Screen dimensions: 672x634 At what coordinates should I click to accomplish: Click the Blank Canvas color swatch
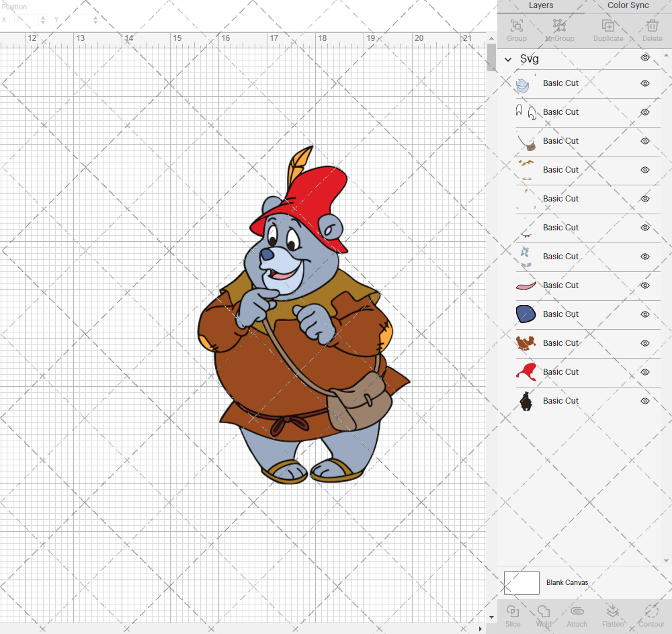[521, 582]
